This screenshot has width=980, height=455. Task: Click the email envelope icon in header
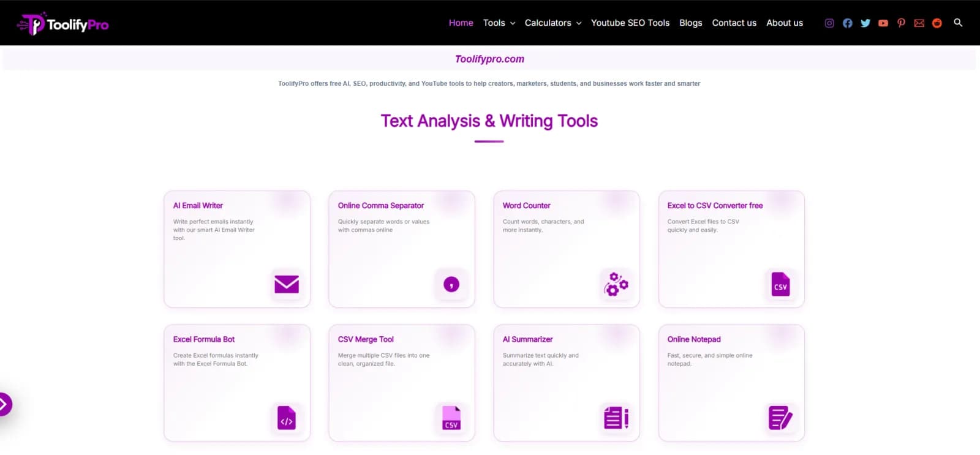(919, 23)
